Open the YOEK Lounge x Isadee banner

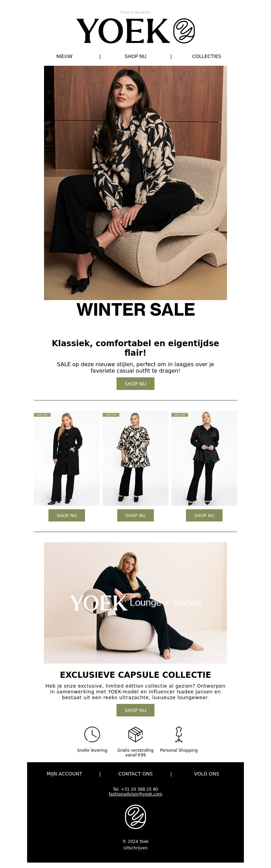pos(135,603)
